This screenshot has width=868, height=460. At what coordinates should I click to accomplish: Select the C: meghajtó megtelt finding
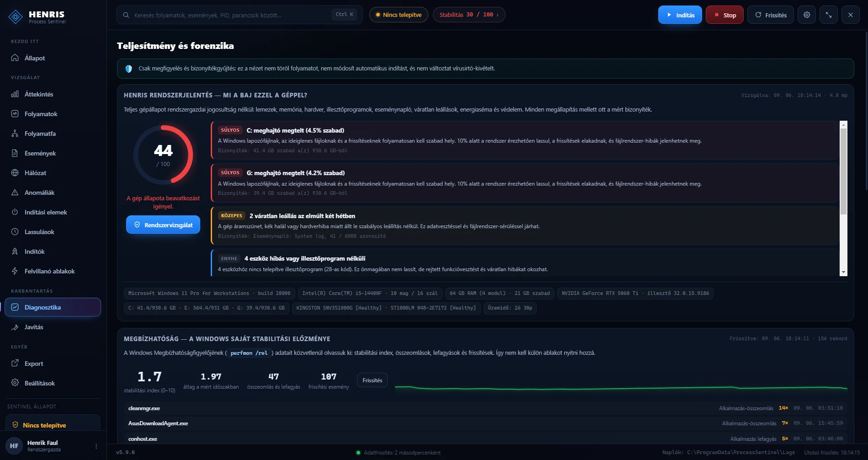(524, 140)
